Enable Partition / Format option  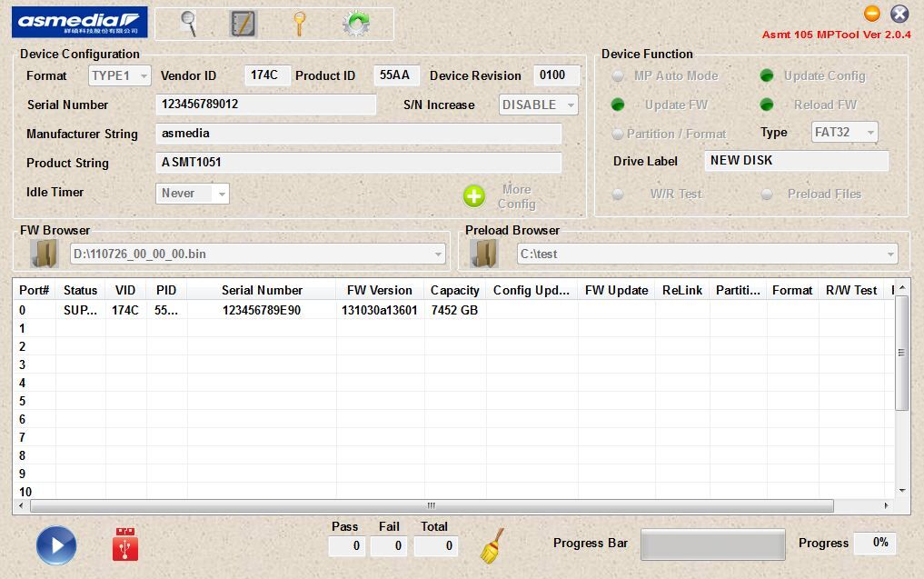click(x=618, y=134)
